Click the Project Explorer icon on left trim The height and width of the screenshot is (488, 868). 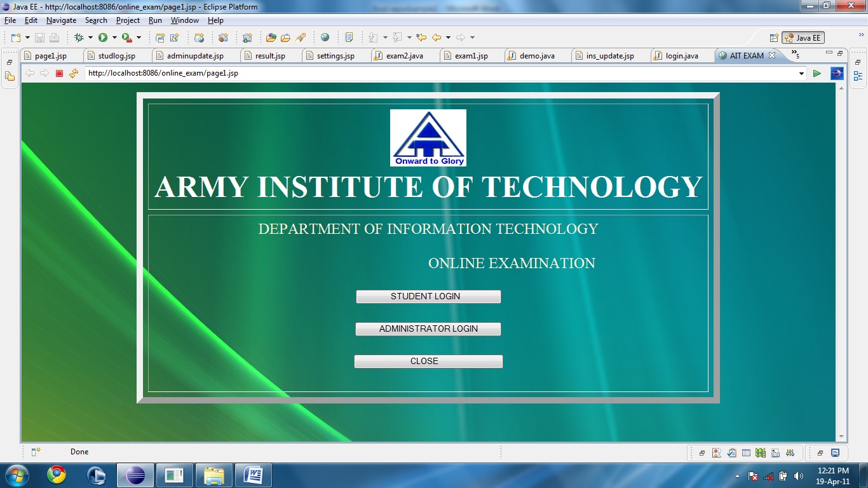click(x=10, y=76)
